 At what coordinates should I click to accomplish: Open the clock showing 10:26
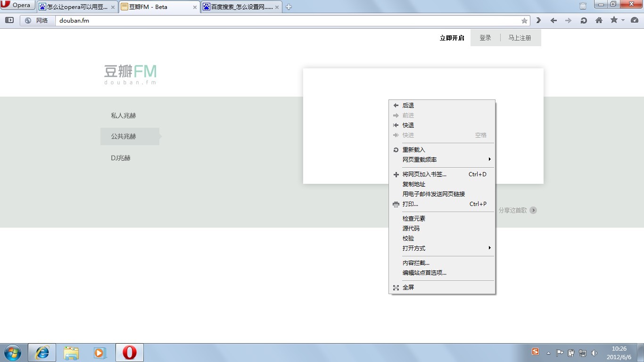(x=619, y=353)
